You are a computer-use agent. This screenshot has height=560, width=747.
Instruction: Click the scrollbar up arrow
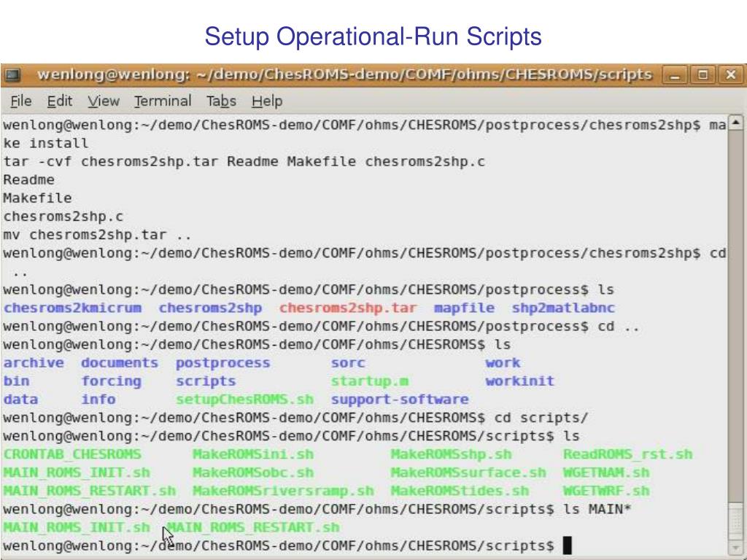coord(735,122)
